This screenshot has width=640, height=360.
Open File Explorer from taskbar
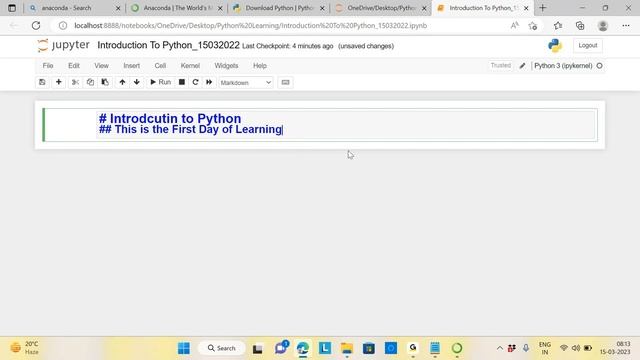point(347,348)
